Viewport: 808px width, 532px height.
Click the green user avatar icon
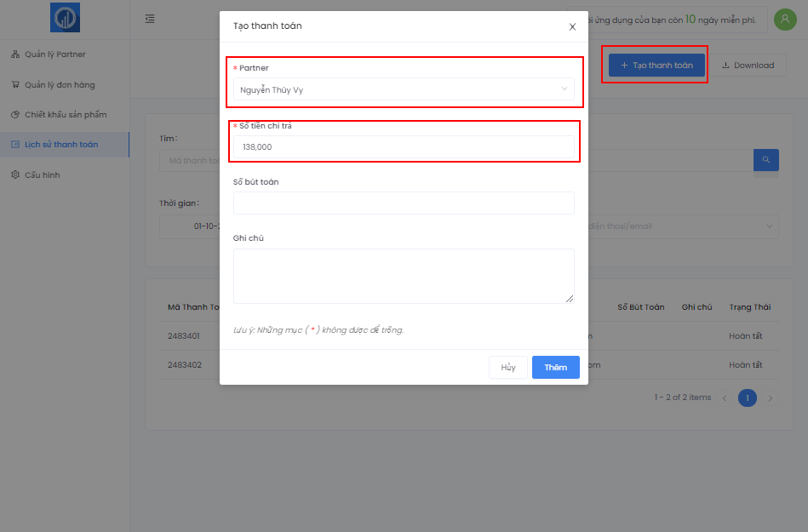pyautogui.click(x=784, y=19)
